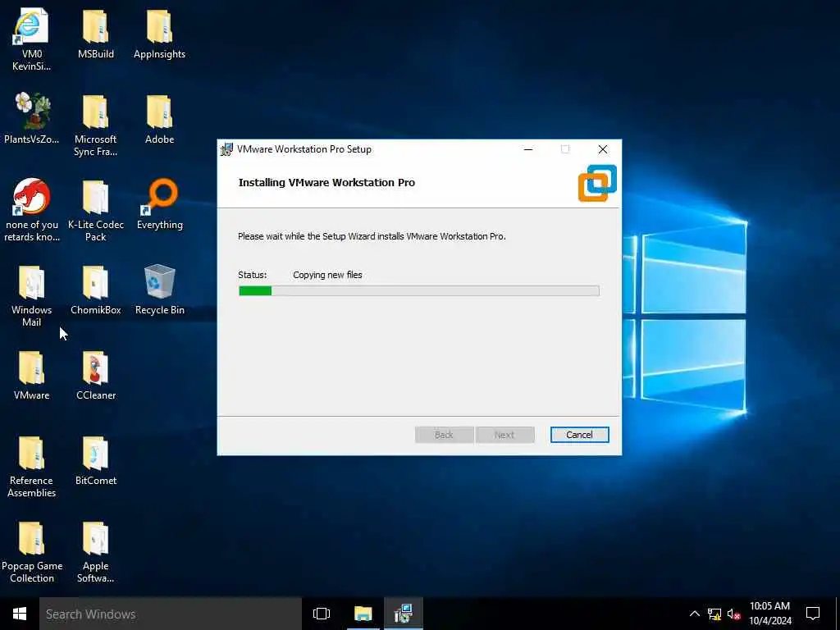Click the Search Windows box

pos(171,614)
